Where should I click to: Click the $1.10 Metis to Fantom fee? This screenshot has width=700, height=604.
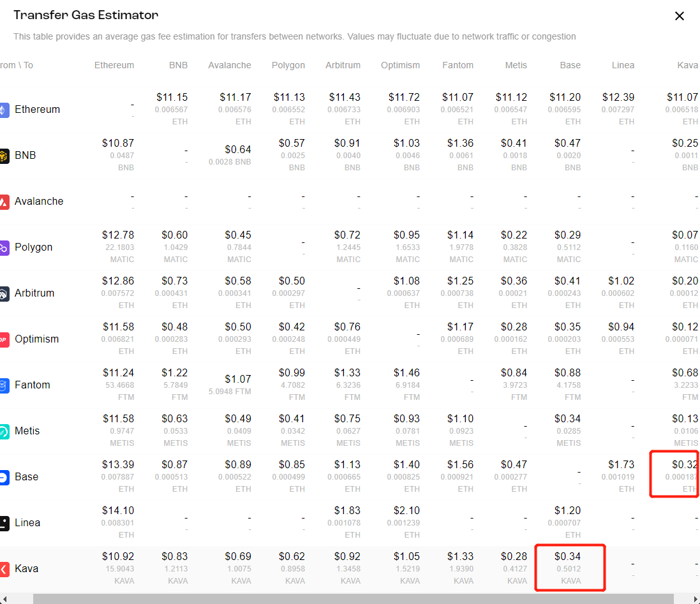(460, 419)
